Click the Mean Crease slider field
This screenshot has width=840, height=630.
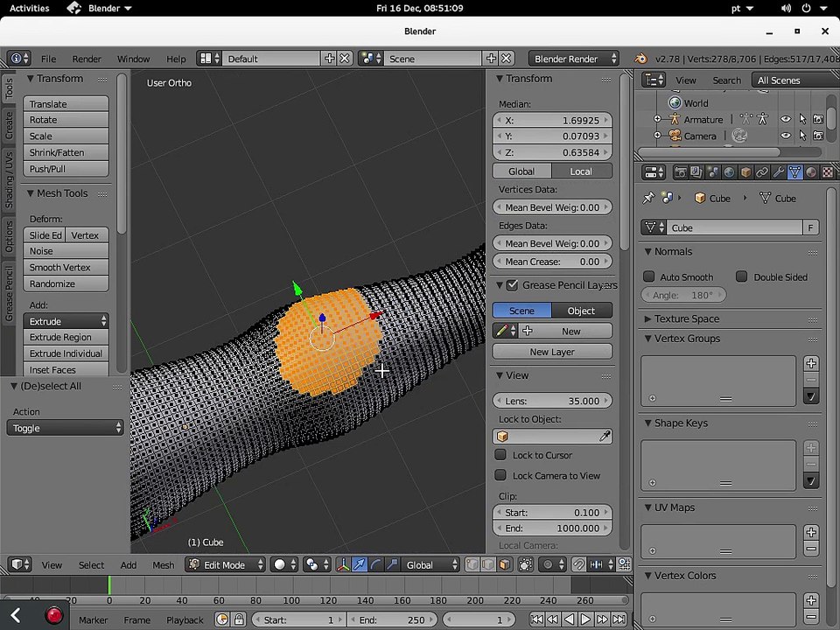point(552,262)
